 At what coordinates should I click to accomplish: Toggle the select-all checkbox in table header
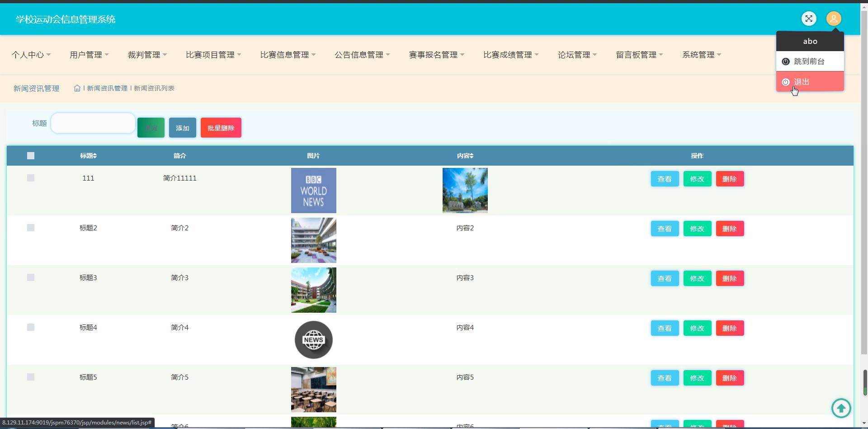(x=31, y=156)
